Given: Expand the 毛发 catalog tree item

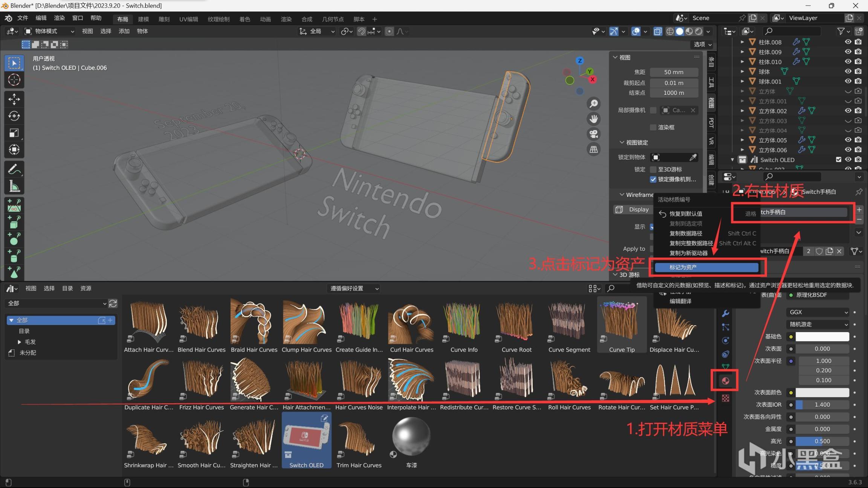Looking at the screenshot, I should click(x=19, y=342).
